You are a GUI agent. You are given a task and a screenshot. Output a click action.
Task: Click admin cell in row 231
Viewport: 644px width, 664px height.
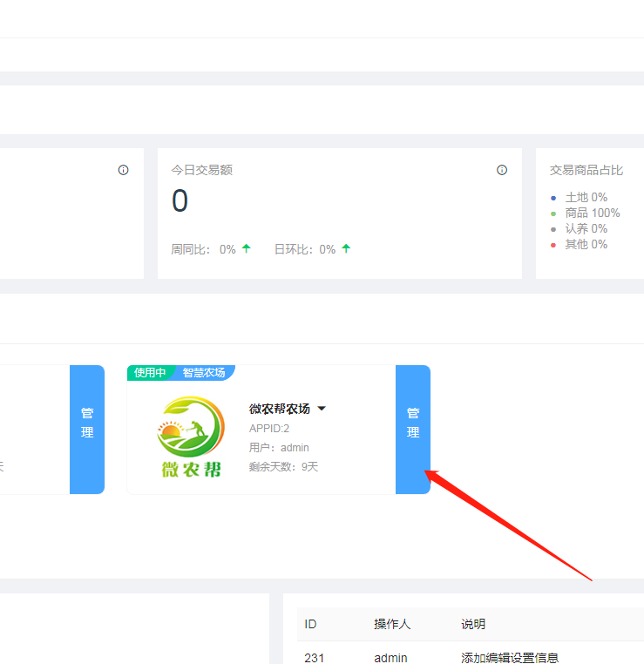(x=390, y=658)
